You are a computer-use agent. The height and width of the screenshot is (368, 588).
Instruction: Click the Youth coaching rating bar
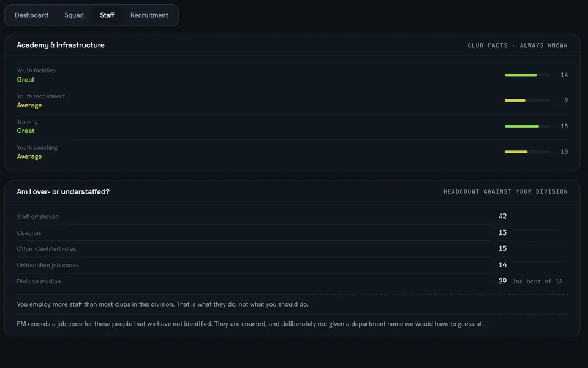[527, 151]
